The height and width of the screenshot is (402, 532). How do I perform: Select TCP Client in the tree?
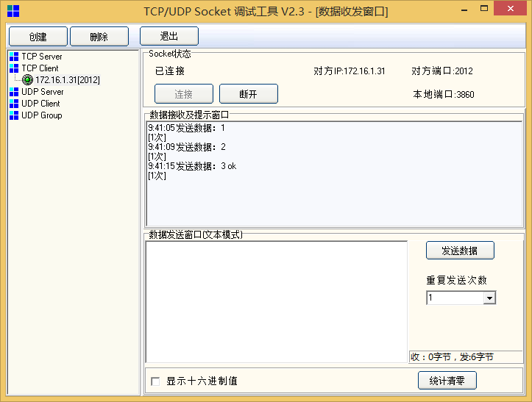click(40, 68)
